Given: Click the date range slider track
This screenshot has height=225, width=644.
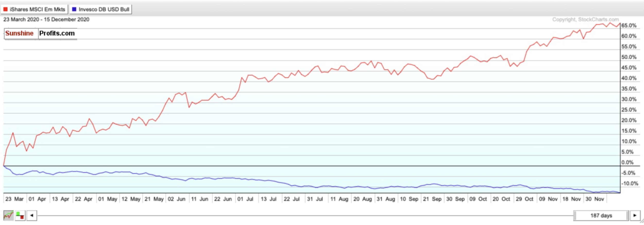Looking at the screenshot, I should 305,215.
